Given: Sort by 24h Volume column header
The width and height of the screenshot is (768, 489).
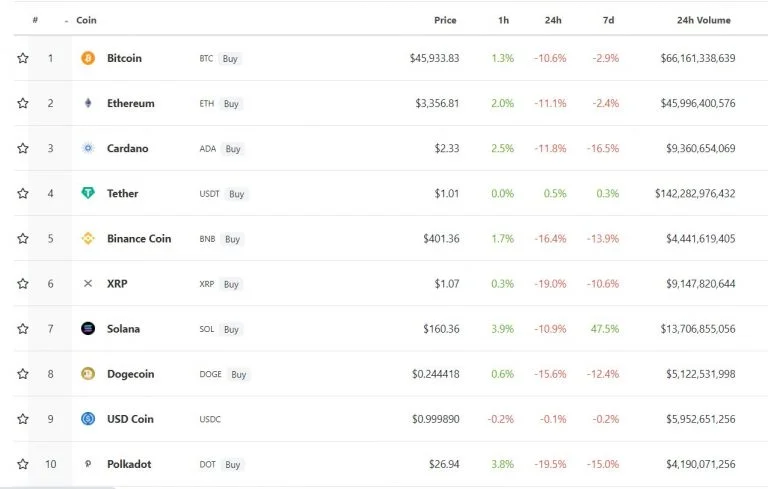Looking at the screenshot, I should (704, 20).
